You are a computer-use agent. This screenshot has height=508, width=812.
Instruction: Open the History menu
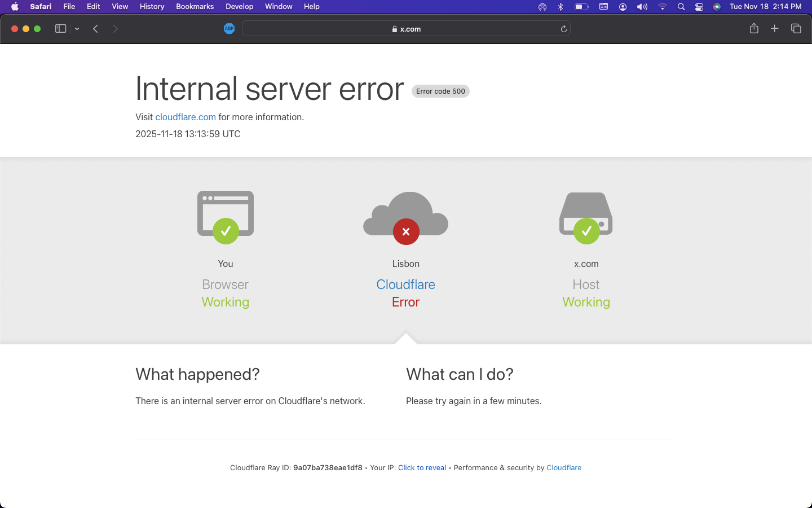[x=152, y=6]
